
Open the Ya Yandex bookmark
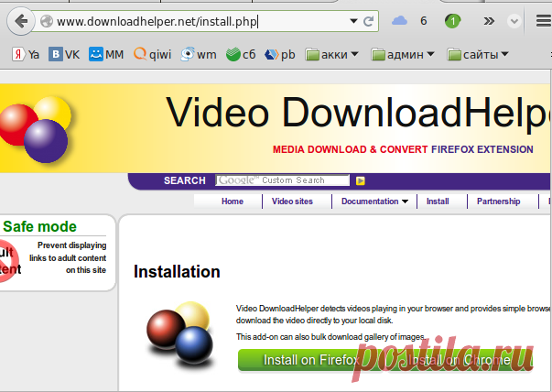tap(26, 55)
